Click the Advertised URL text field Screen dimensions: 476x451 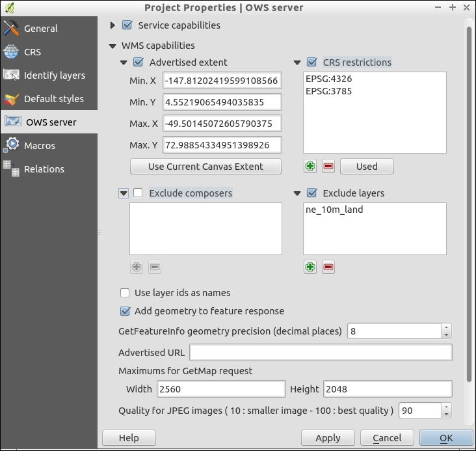click(321, 353)
